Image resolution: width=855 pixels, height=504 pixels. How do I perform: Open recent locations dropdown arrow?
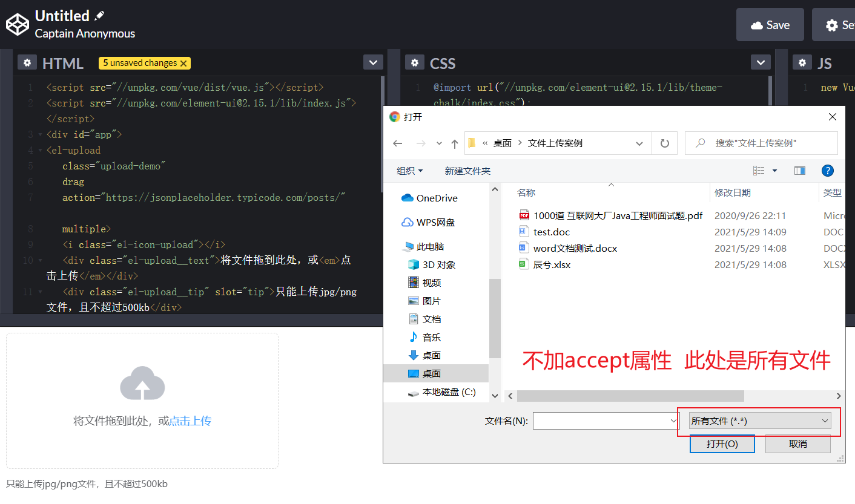[x=439, y=144]
